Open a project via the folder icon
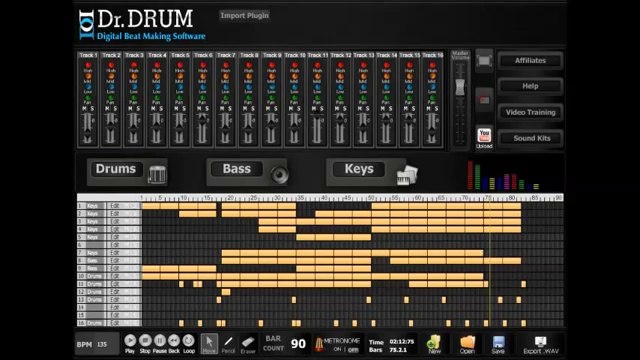Screen dimensions: 640x360 click(467, 344)
